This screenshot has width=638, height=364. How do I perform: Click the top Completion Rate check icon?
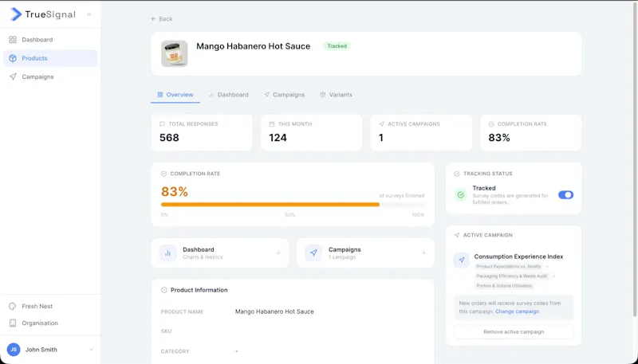(491, 124)
